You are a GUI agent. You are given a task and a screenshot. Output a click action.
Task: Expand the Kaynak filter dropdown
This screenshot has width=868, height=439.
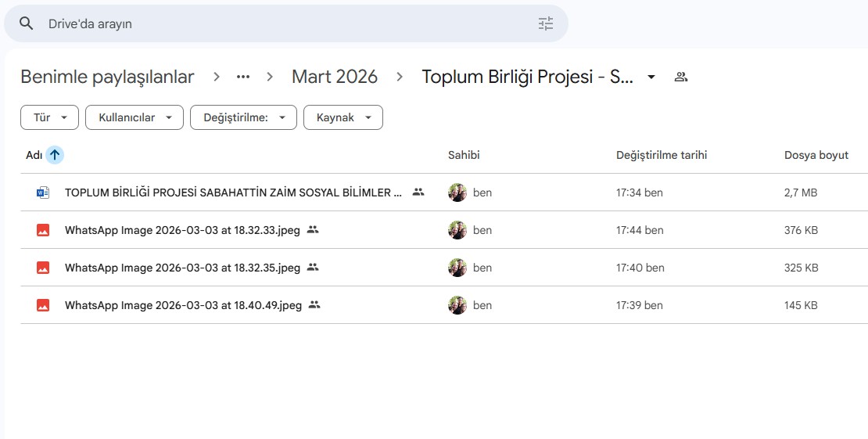coord(343,117)
